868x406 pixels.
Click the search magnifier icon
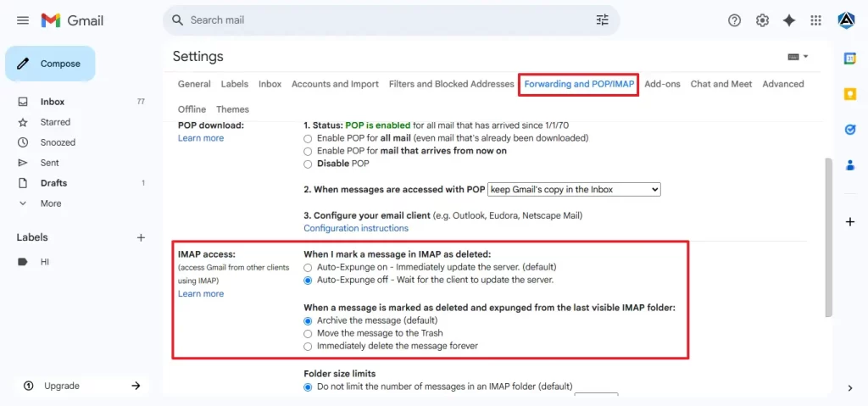(178, 20)
